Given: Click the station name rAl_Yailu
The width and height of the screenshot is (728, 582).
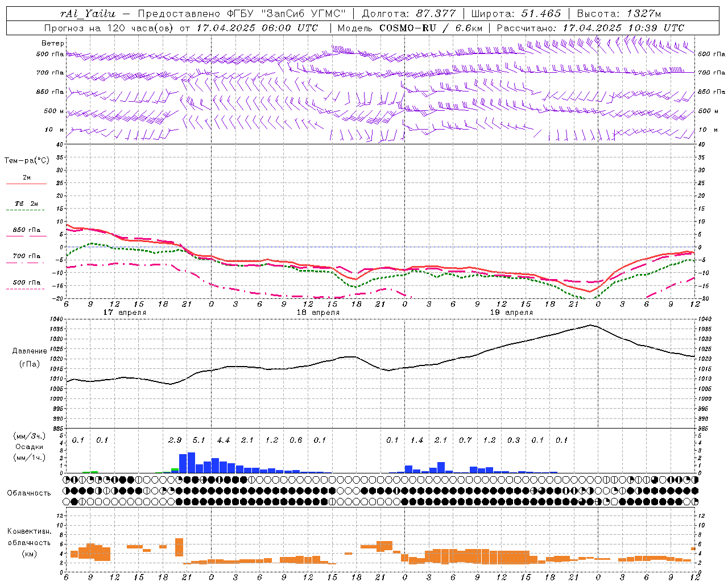Looking at the screenshot, I should (x=88, y=14).
